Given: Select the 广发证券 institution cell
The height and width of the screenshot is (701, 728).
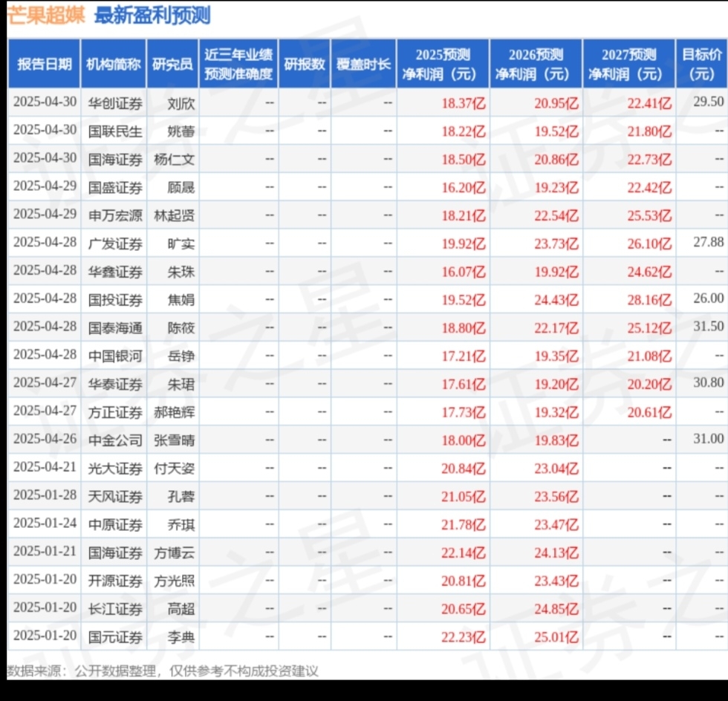Looking at the screenshot, I should click(115, 244).
